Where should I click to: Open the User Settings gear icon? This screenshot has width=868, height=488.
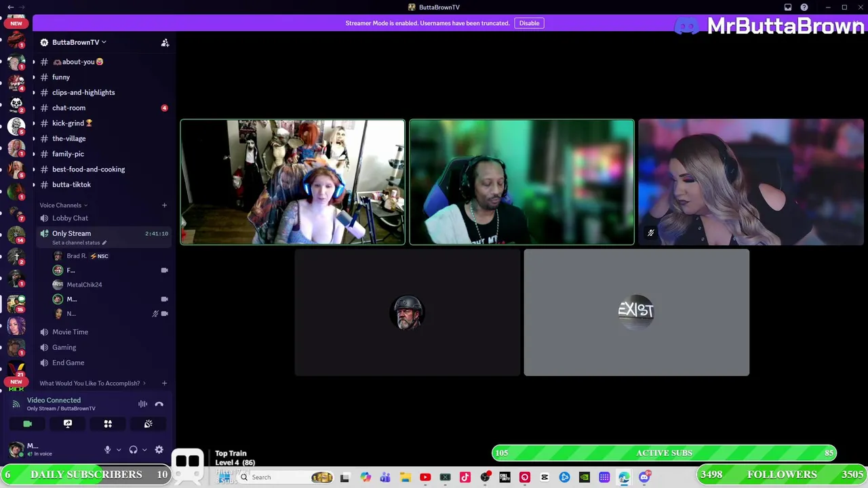click(x=159, y=449)
